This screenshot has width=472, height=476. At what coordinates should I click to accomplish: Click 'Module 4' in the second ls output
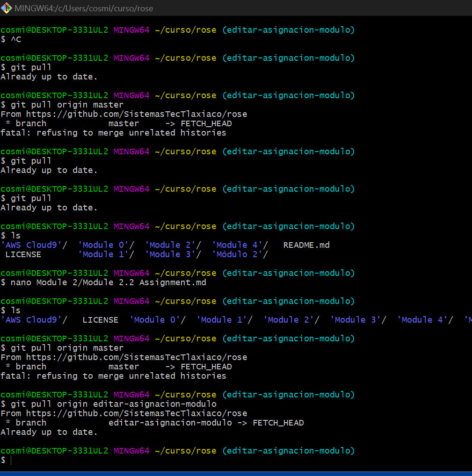click(424, 319)
